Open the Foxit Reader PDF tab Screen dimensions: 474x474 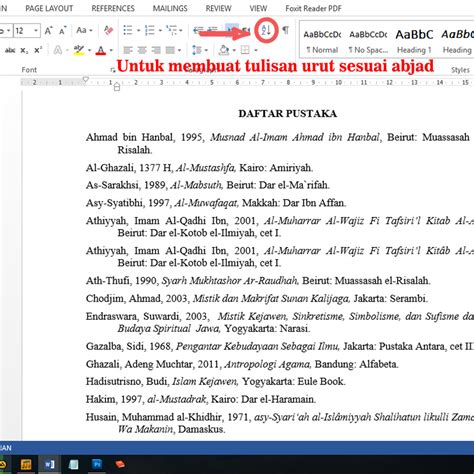313,8
